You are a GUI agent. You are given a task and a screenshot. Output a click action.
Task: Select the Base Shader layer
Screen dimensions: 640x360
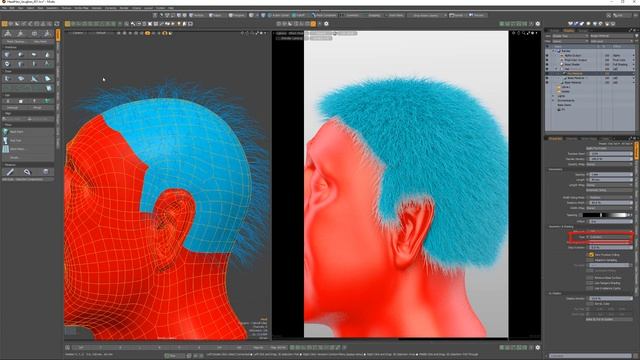pos(572,64)
